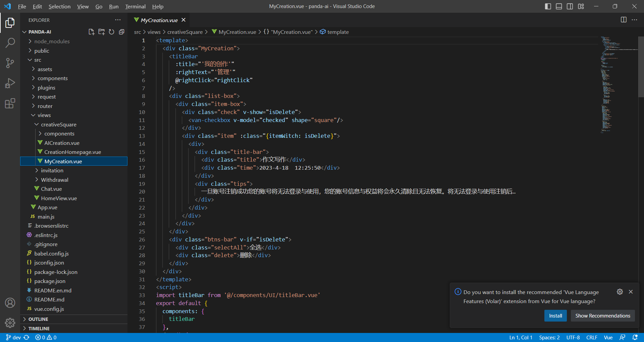The image size is (644, 342).
Task: Collapse the PANDA-AI root folder
Action: (x=40, y=32)
